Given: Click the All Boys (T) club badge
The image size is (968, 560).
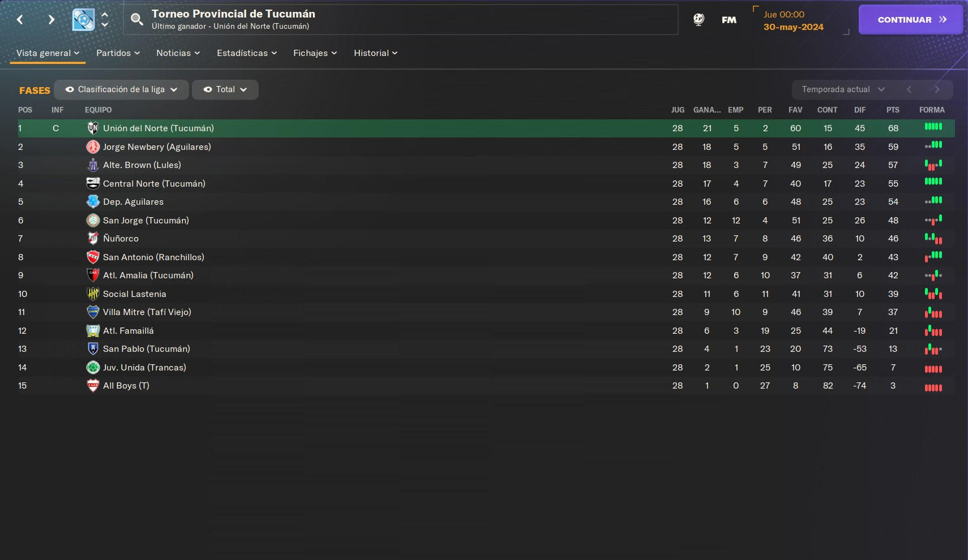Looking at the screenshot, I should pos(93,386).
